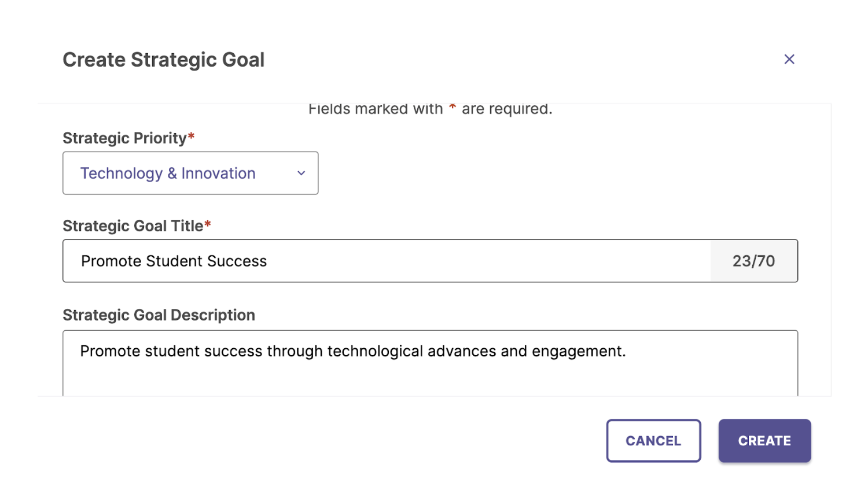Click the CREATE button
This screenshot has height=487, width=868.
point(764,441)
